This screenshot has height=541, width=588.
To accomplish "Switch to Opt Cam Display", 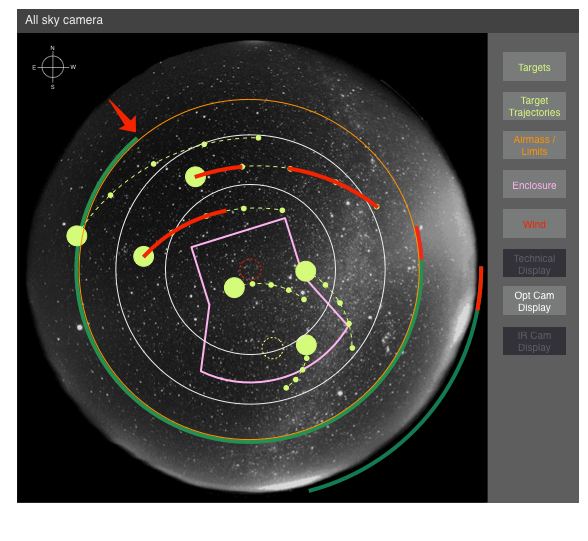I will point(534,301).
